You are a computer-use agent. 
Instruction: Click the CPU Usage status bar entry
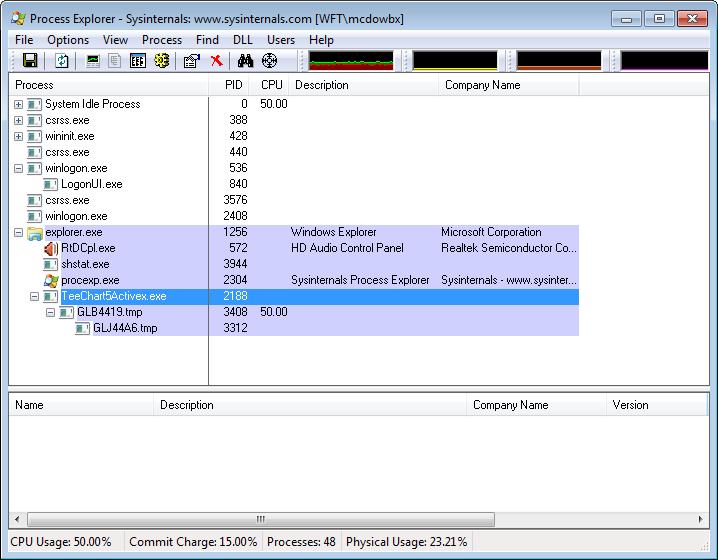pos(61,542)
